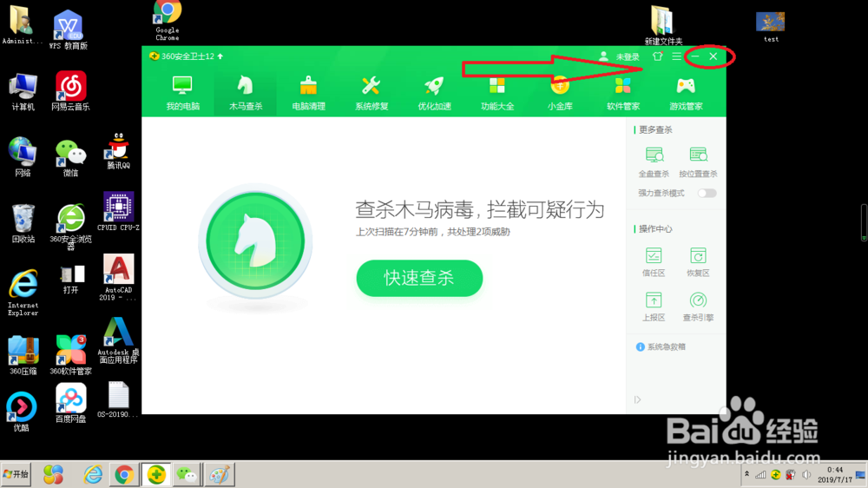Open Internet Explorer from the taskbar
The height and width of the screenshot is (488, 868).
point(93,475)
